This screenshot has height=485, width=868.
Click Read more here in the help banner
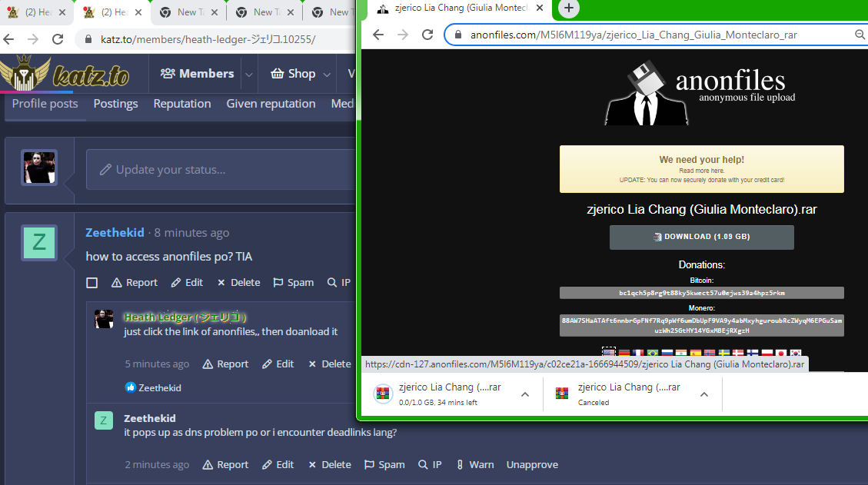pyautogui.click(x=701, y=171)
